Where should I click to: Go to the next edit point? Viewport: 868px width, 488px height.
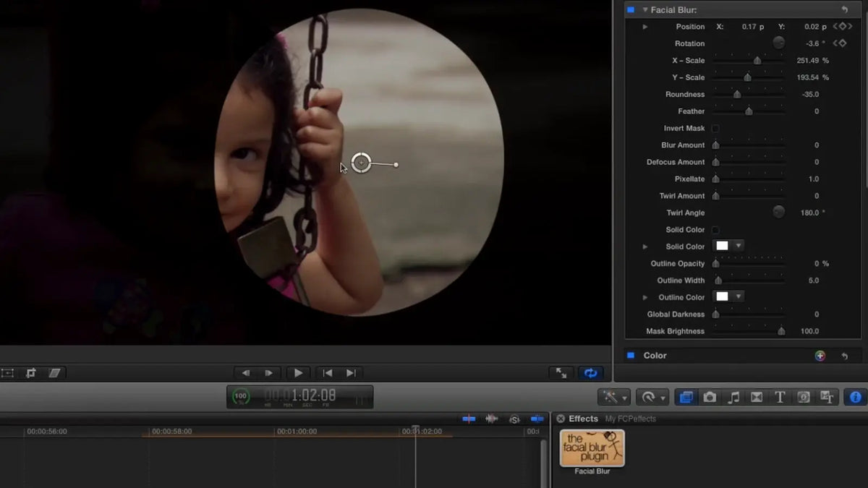351,373
